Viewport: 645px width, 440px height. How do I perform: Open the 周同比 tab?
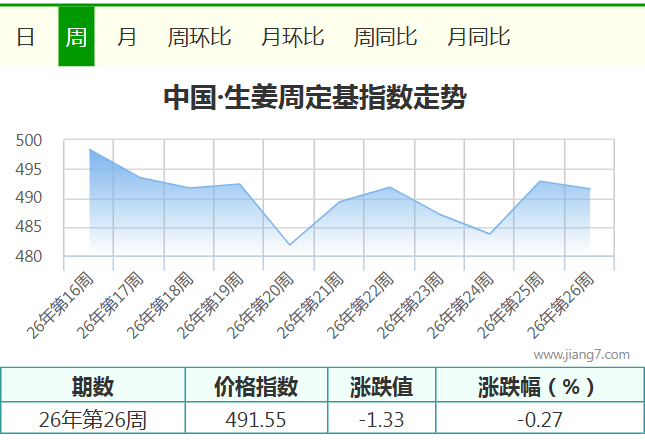tap(385, 37)
